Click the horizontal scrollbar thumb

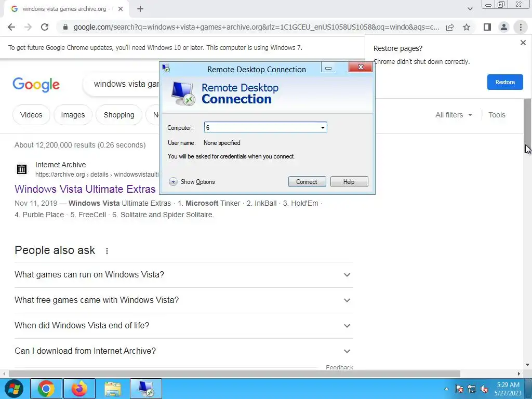coord(234,374)
